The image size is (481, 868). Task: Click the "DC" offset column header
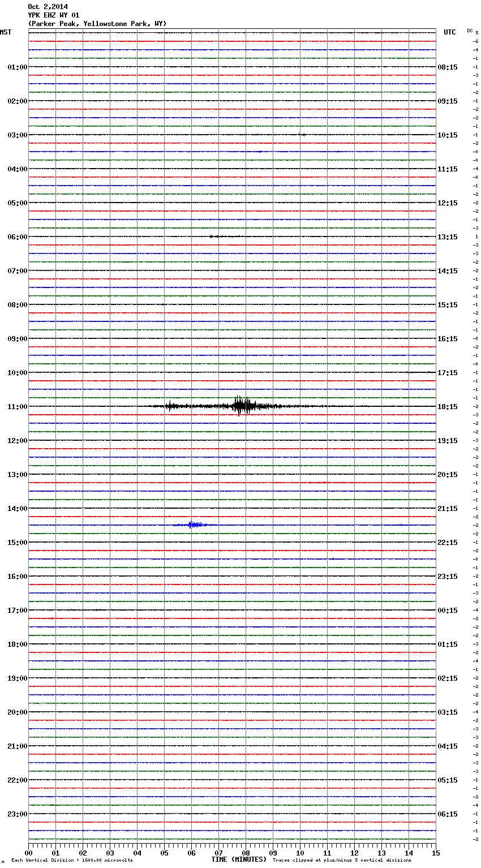point(470,31)
